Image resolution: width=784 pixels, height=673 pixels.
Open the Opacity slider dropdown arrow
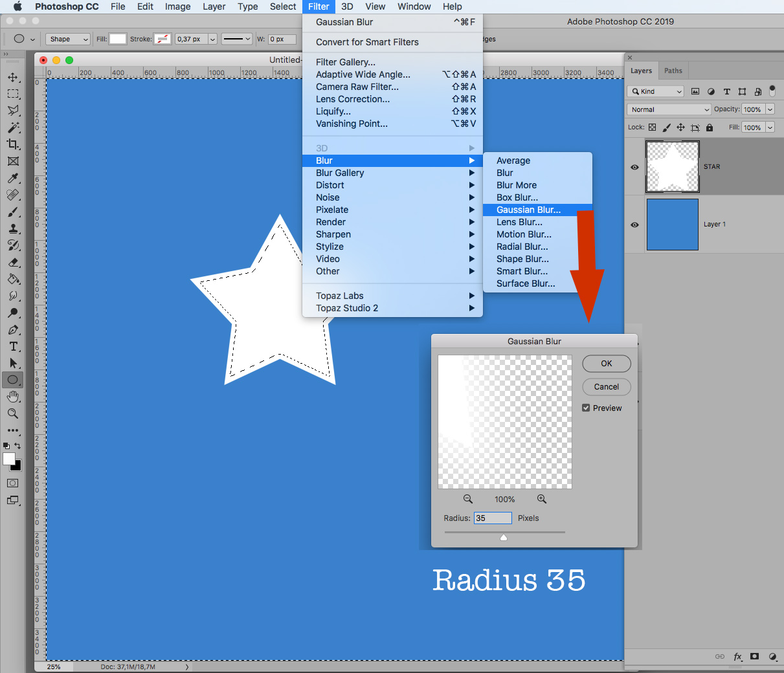[770, 109]
